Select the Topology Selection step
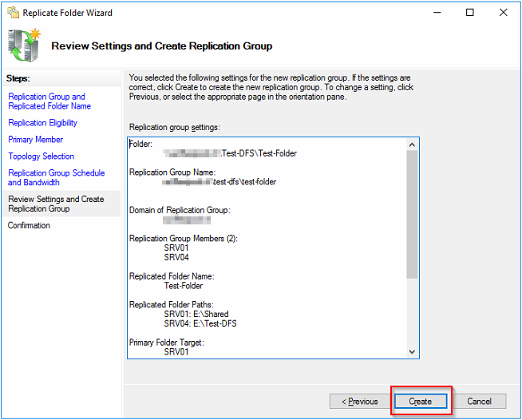Image resolution: width=522 pixels, height=420 pixels. tap(42, 157)
